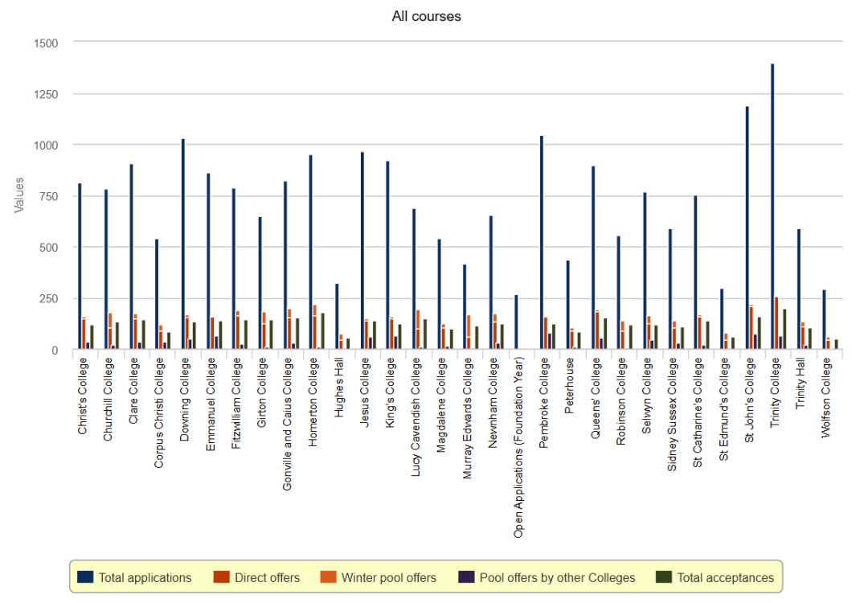
Task: Select Trinity College's total acceptances bar
Action: (784, 329)
